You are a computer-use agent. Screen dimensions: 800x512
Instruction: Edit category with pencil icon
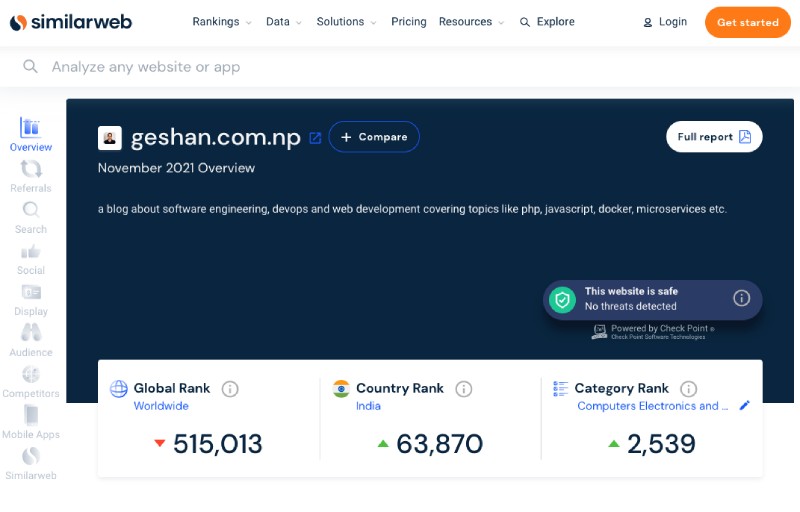(744, 405)
